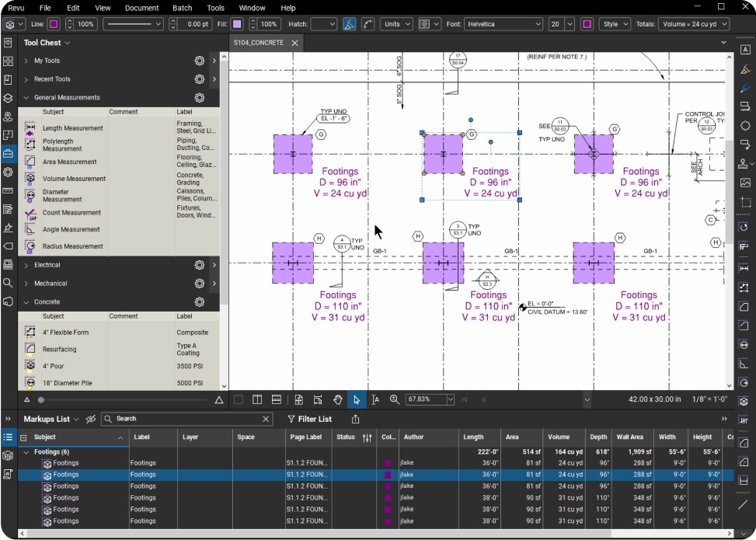This screenshot has width=756, height=540.
Task: Open the Helvetica font dropdown
Action: pos(503,23)
